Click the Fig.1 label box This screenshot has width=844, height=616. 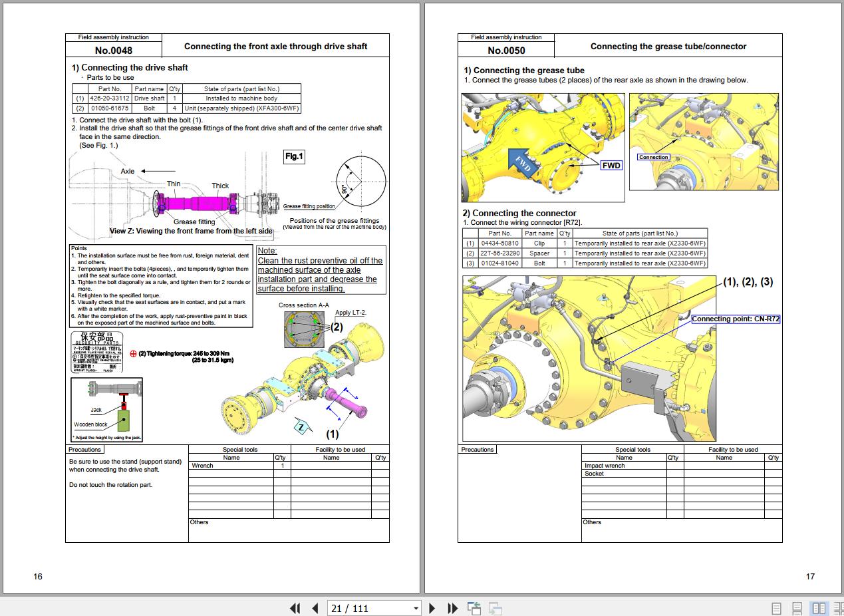[293, 157]
